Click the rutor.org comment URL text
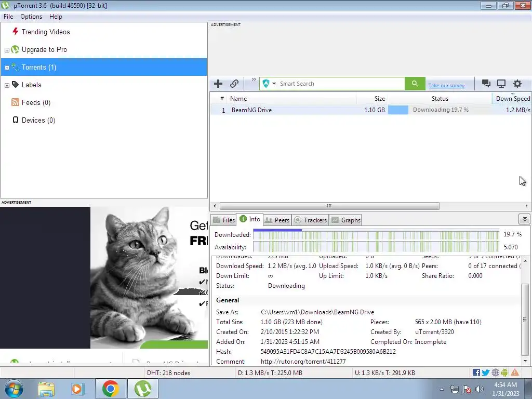Image resolution: width=532 pixels, height=399 pixels. [303, 362]
